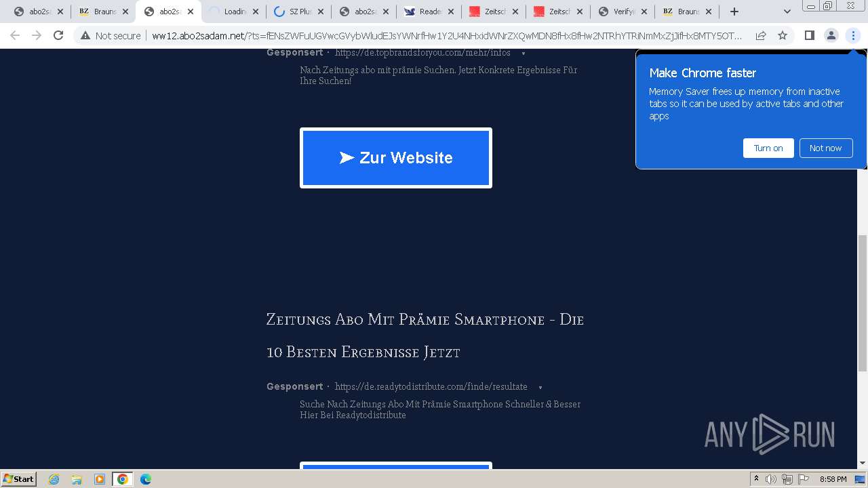
Task: Close the first abo2sadam tab
Action: [x=60, y=12]
